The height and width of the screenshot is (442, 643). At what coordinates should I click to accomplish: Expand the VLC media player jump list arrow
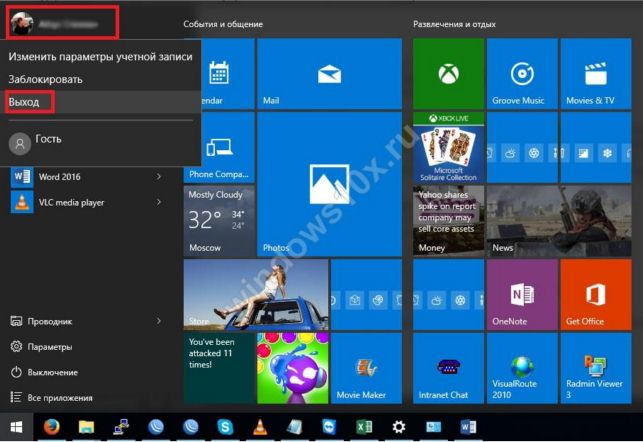(159, 202)
